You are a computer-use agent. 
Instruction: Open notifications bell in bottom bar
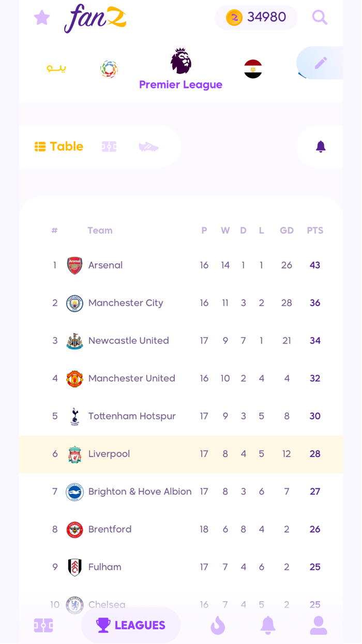tap(268, 625)
